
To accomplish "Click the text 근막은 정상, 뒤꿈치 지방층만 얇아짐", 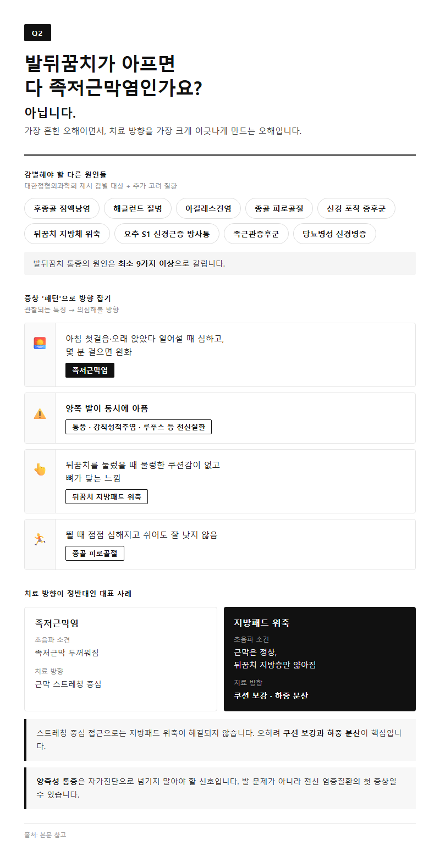I will point(275,658).
